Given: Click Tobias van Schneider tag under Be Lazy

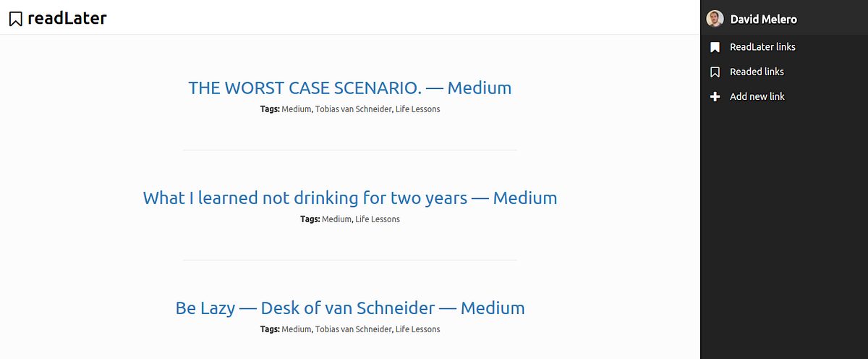Looking at the screenshot, I should [x=353, y=329].
